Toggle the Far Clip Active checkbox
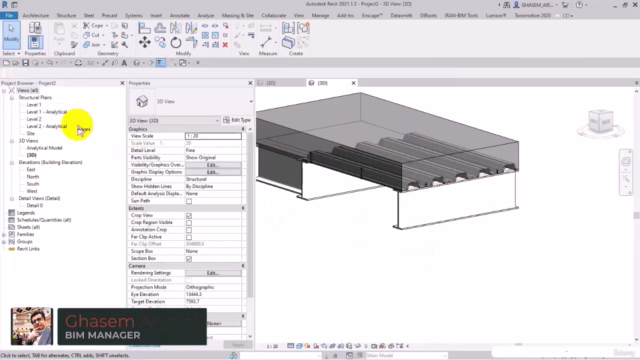Screen dimensions: 640x360 (x=189, y=237)
